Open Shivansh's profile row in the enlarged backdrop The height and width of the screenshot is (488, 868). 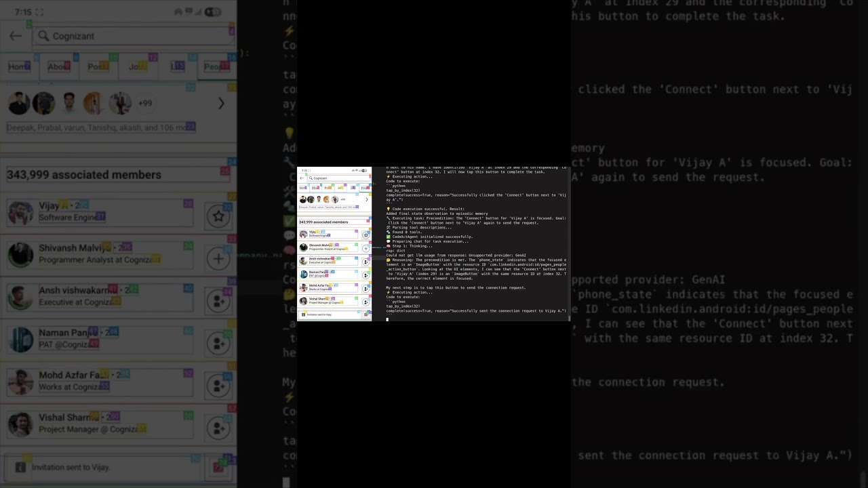point(100,254)
